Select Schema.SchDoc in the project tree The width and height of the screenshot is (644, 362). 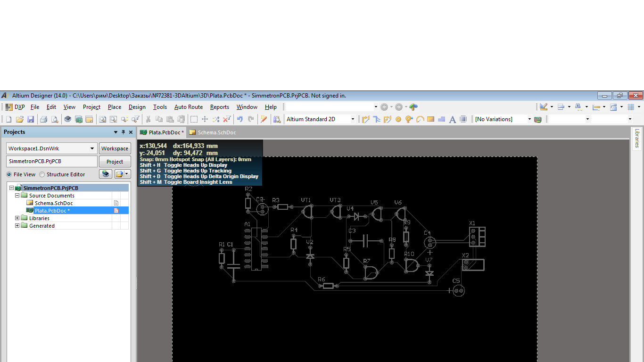point(53,203)
